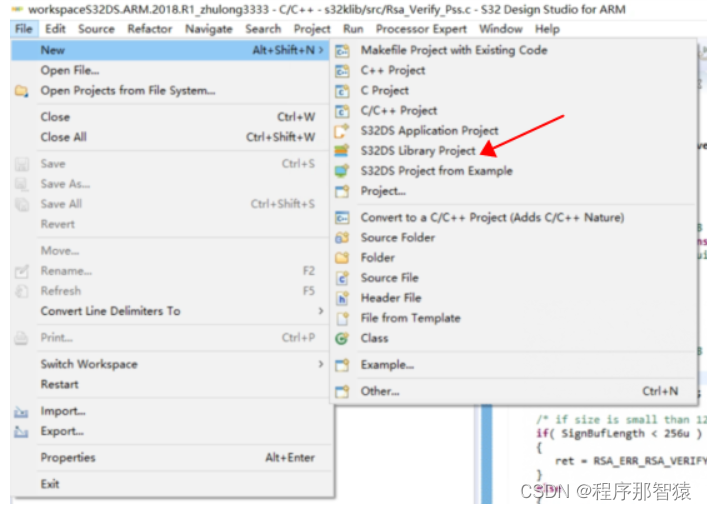Image resolution: width=707 pixels, height=510 pixels.
Task: Click the C++ Project icon
Action: pos(342,71)
